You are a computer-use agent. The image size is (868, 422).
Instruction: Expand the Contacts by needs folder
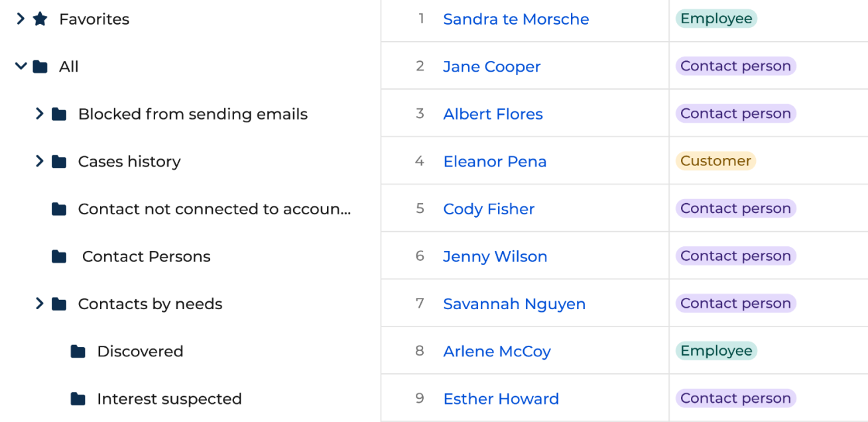40,304
